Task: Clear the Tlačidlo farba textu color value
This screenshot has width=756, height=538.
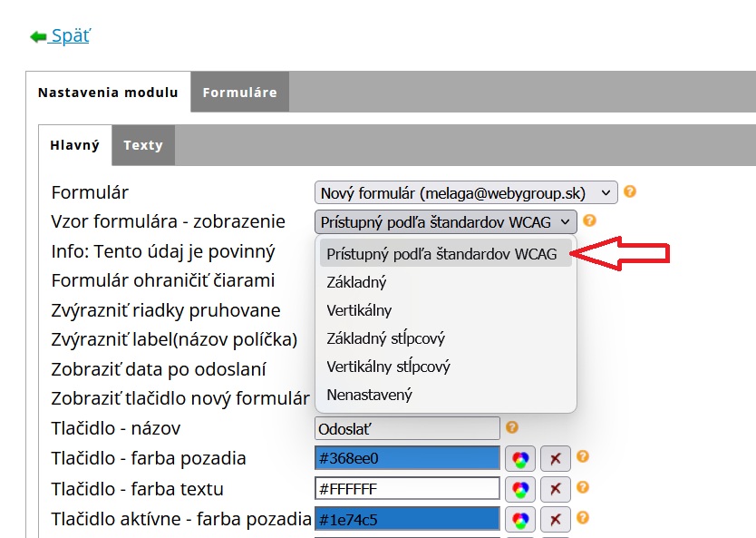Action: 555,489
